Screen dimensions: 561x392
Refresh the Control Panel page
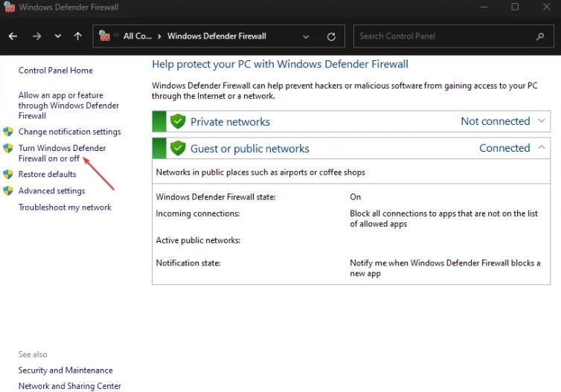point(331,36)
